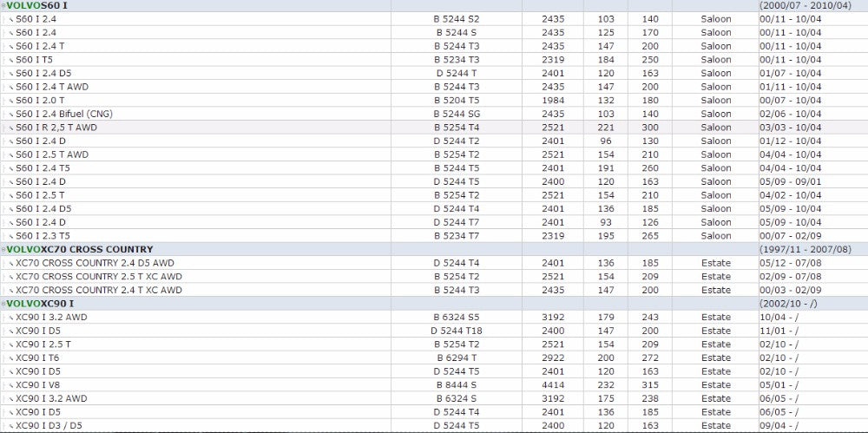Click the arrow icon beside S60 I 2.4 T AWD
Viewport: 868px width, 433px height.
pyautogui.click(x=11, y=87)
